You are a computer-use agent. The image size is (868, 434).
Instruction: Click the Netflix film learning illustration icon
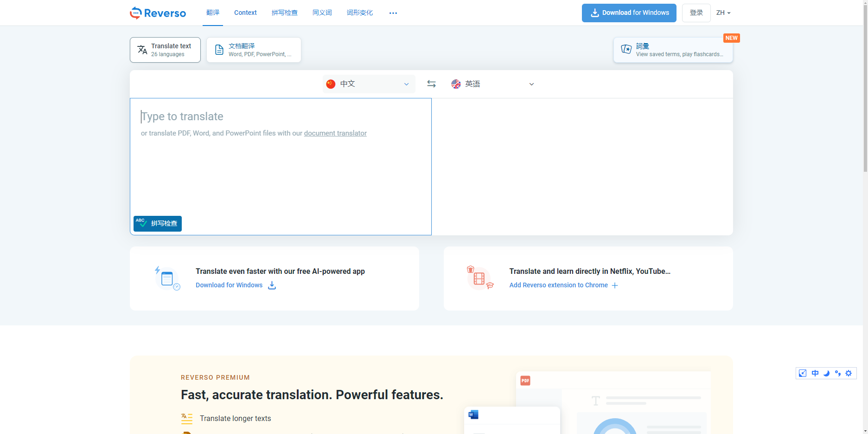(x=480, y=278)
